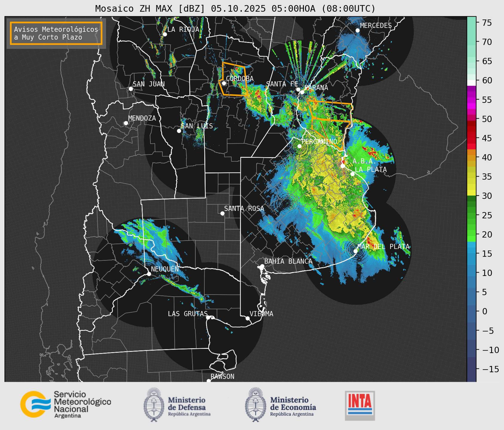Click the white 60 dBZ band on color scale
Viewport: 504px width, 430px height.
(471, 83)
